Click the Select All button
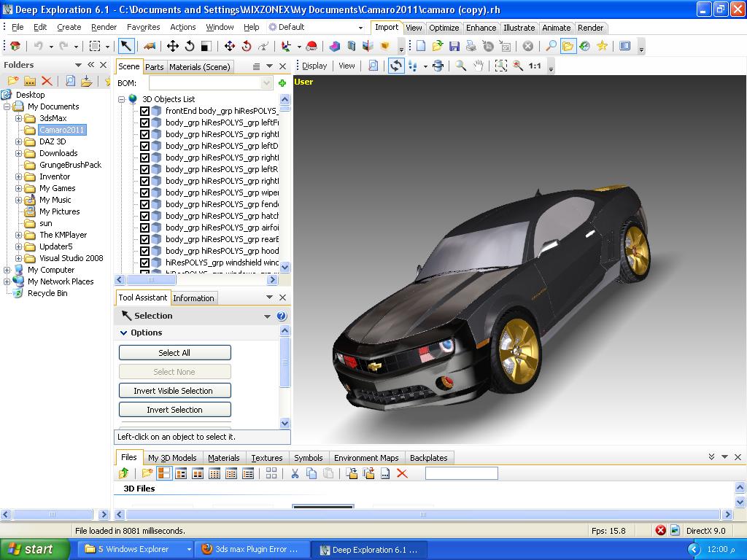The width and height of the screenshot is (747, 560). click(174, 353)
